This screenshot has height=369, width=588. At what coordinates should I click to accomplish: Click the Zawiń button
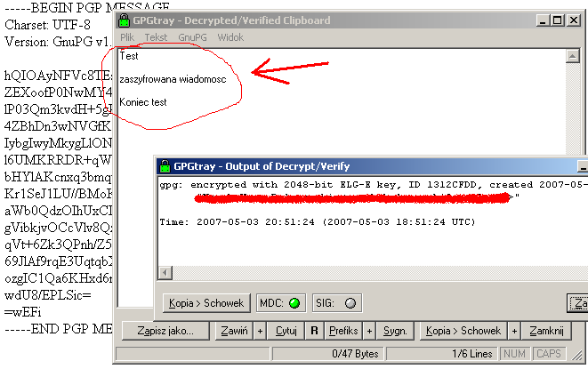[234, 331]
